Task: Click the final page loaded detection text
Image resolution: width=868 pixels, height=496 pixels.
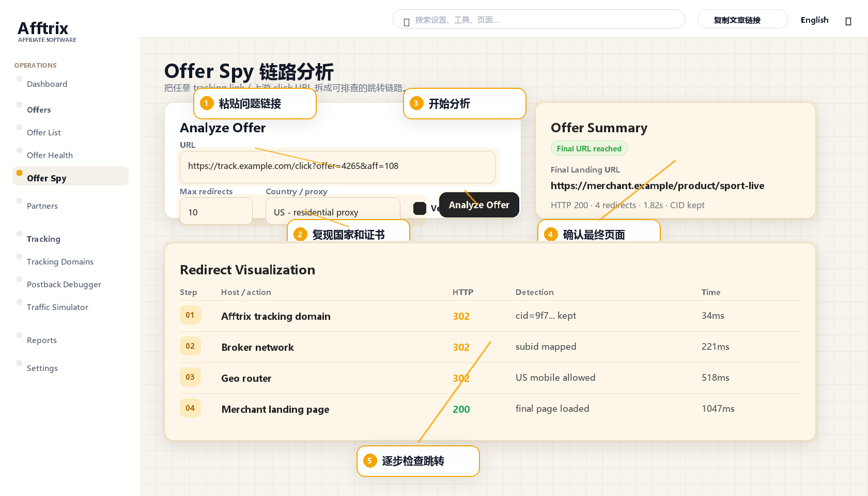Action: click(x=552, y=409)
